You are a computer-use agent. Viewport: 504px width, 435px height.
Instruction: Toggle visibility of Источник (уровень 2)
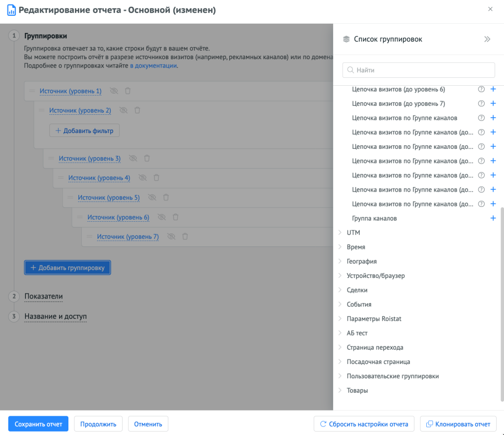coord(124,110)
